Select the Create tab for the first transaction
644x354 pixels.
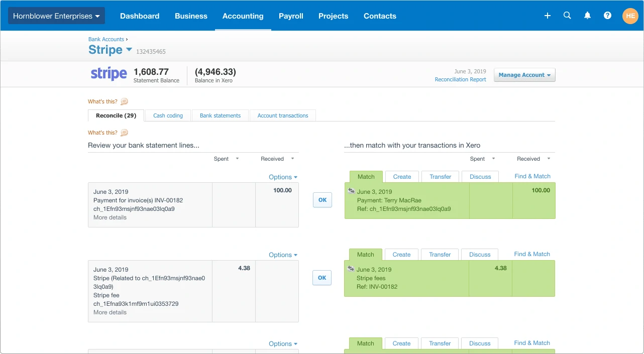coord(402,177)
